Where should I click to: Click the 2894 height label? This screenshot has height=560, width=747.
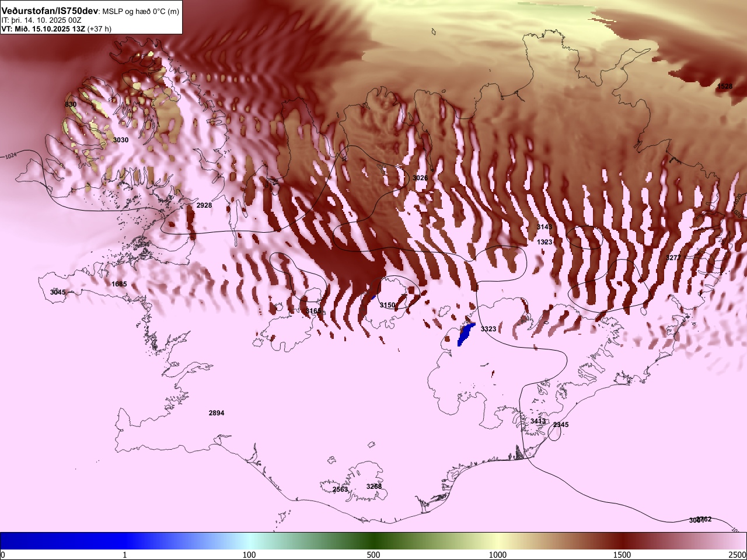[217, 413]
